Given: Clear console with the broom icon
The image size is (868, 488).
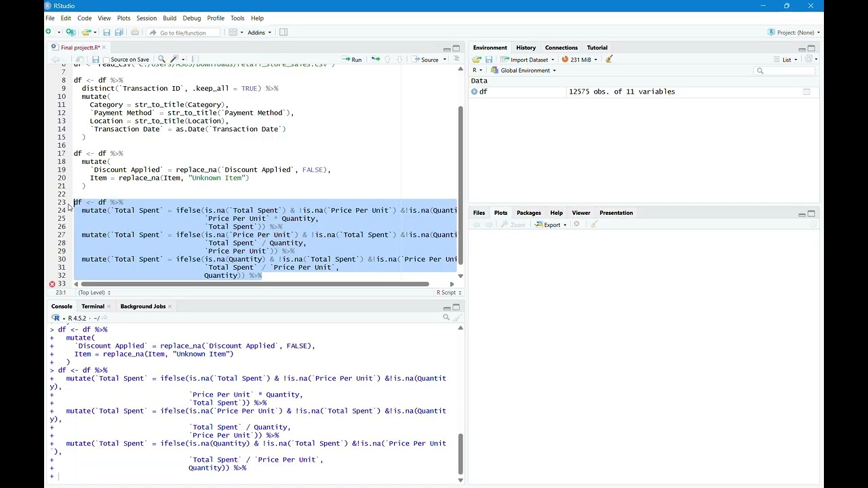Looking at the screenshot, I should (457, 317).
